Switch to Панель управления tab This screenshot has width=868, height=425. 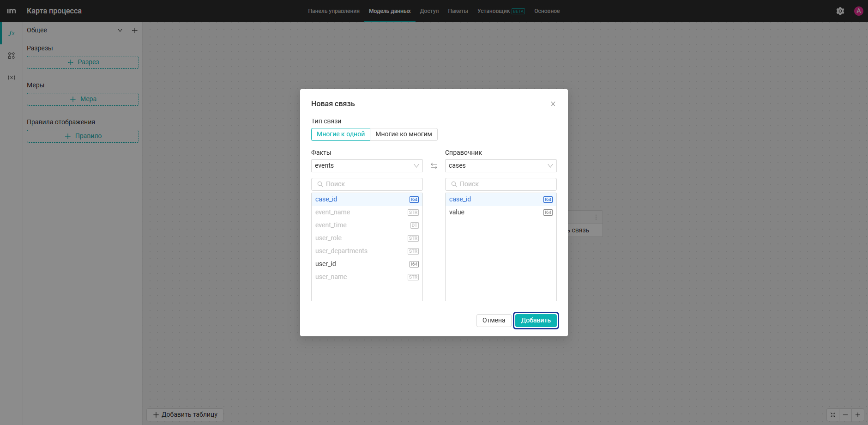[x=334, y=11]
